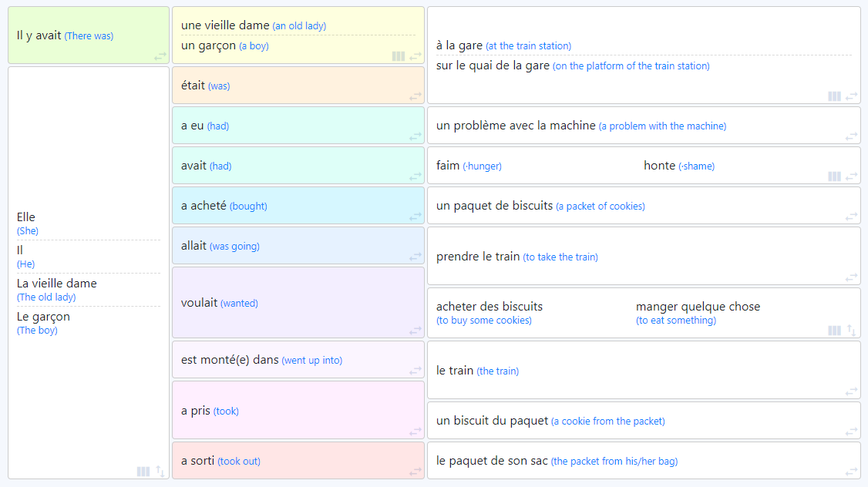Click the swap arrows in the 'faim / honte' cell
The image size is (868, 487).
[852, 176]
